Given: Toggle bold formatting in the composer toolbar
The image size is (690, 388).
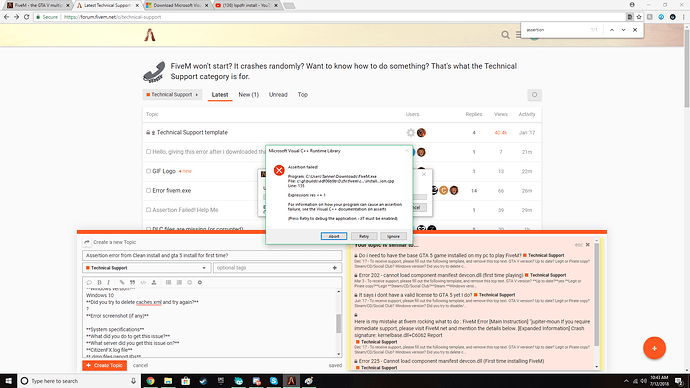Looking at the screenshot, I should tap(99, 282).
